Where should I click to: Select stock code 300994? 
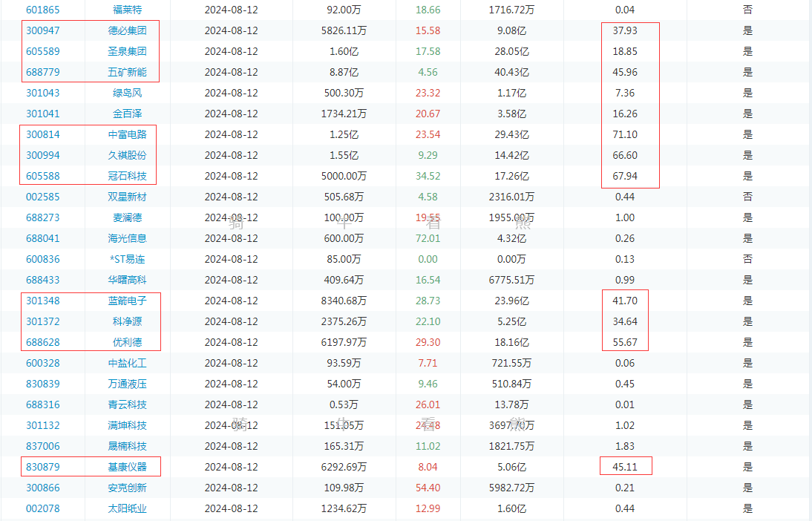coord(43,155)
